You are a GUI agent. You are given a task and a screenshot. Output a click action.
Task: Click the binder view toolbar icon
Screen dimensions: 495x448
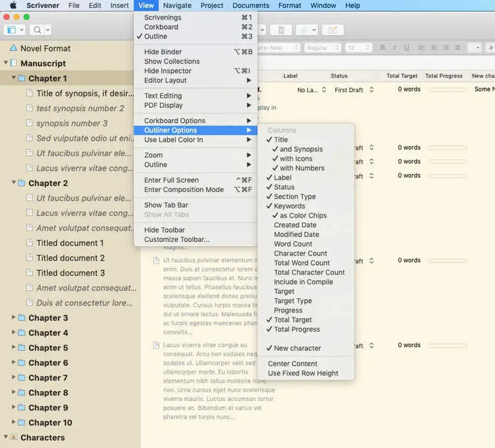(x=11, y=30)
